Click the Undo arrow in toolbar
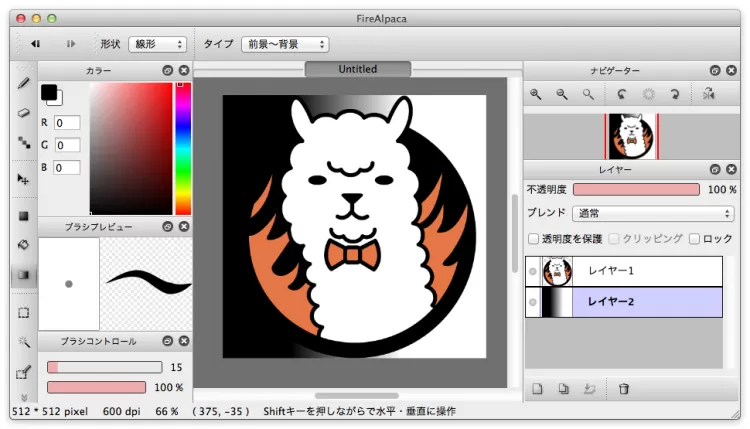The height and width of the screenshot is (429, 750). (x=35, y=44)
